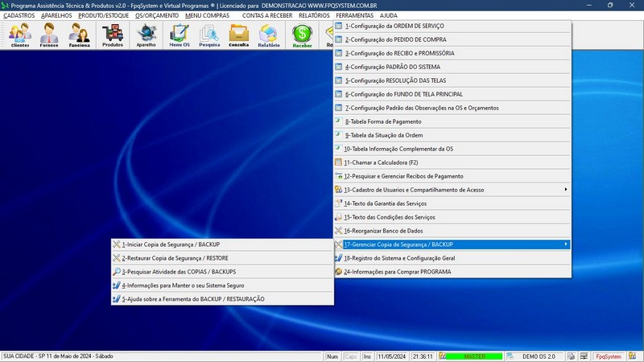The height and width of the screenshot is (362, 644).
Task: Click the green MASTER status bar indicator
Action: [x=472, y=356]
